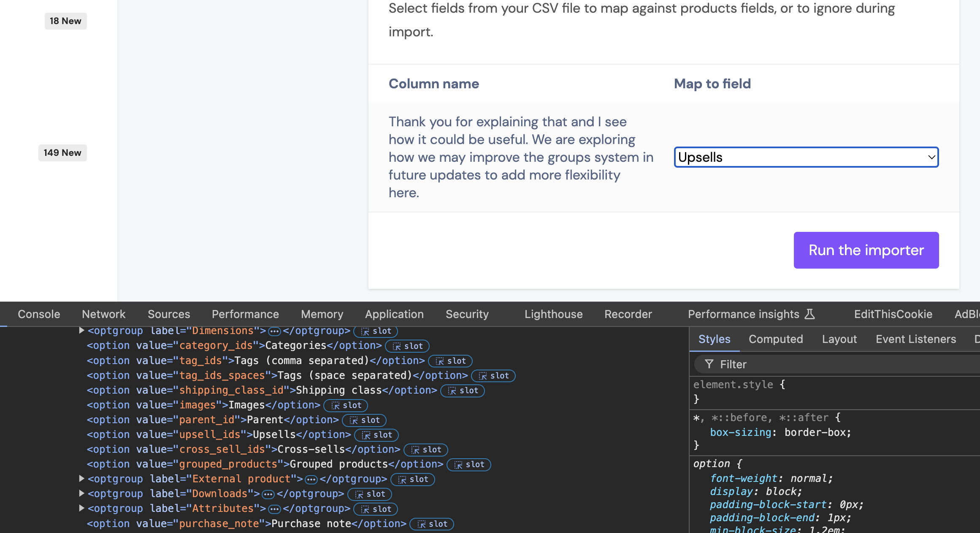
Task: Click the 18 New badge
Action: click(x=65, y=21)
